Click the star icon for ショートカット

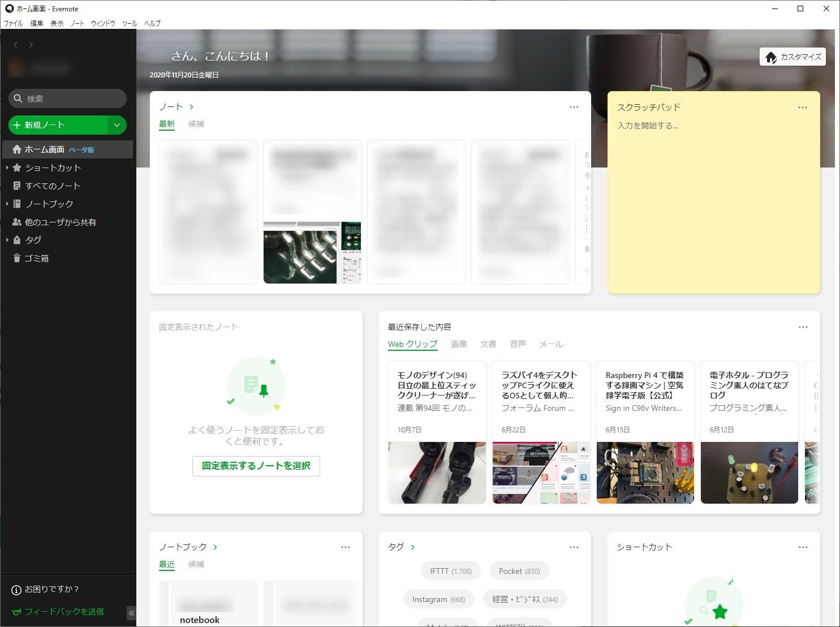tap(17, 168)
